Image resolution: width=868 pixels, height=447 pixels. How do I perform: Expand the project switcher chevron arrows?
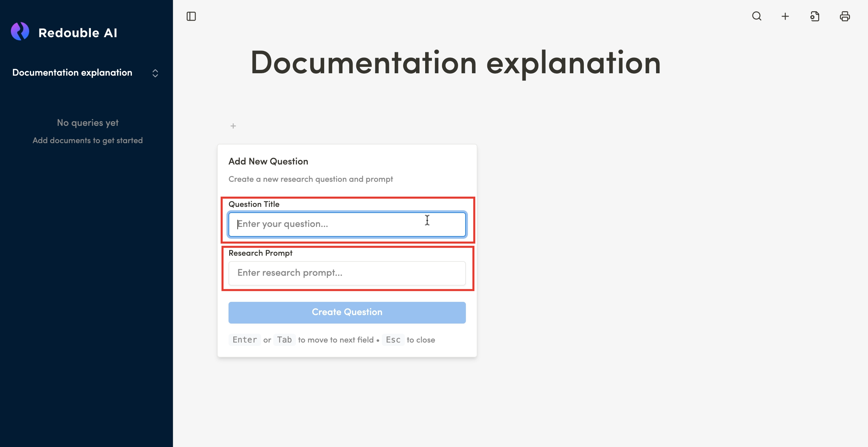155,73
